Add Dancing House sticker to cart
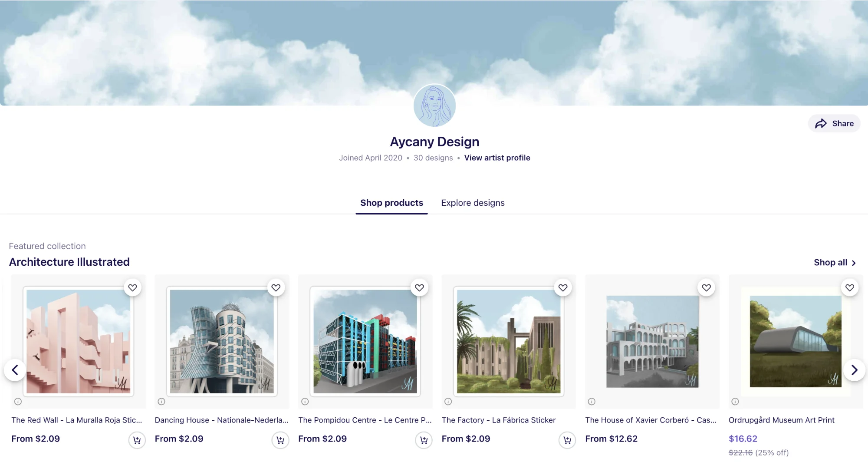 click(x=280, y=440)
